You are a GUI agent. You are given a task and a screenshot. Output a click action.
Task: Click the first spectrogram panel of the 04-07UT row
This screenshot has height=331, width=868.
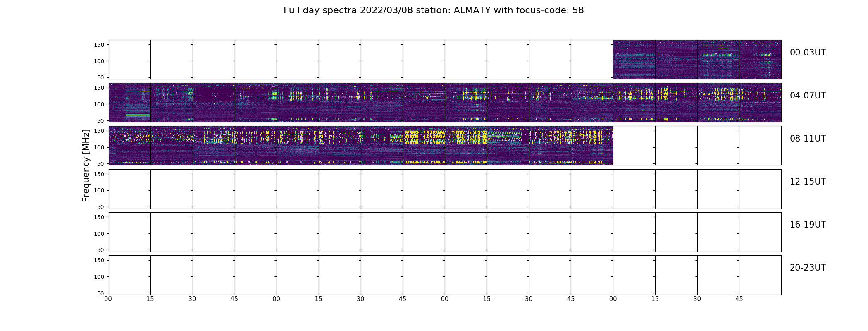click(x=130, y=103)
